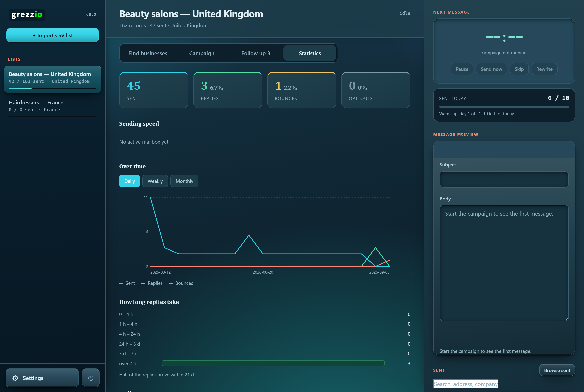The height and width of the screenshot is (392, 584).
Task: Open the Follow up 3 tab
Action: 256,53
